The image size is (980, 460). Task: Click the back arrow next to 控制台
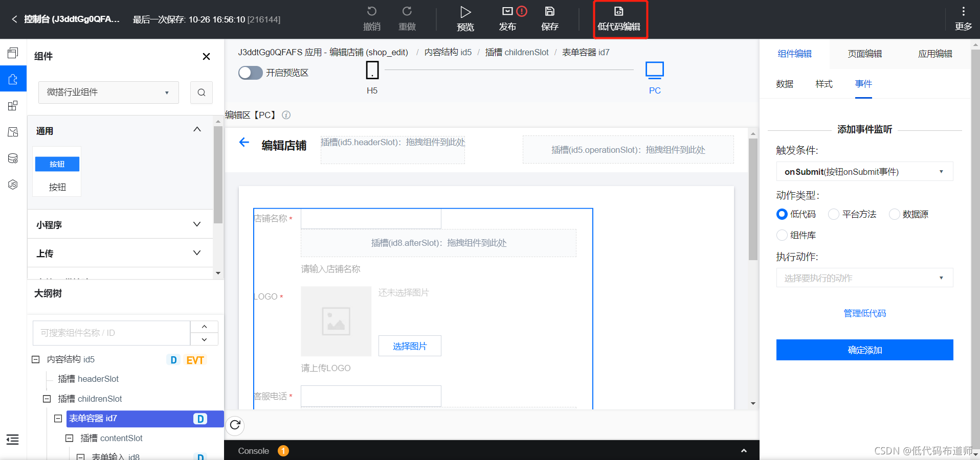[14, 19]
